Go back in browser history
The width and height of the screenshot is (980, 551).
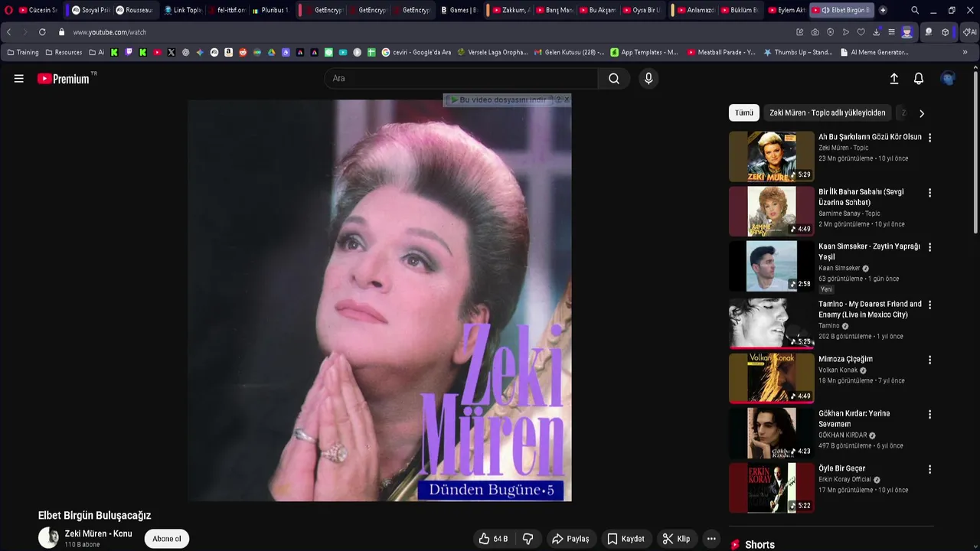[x=8, y=32]
